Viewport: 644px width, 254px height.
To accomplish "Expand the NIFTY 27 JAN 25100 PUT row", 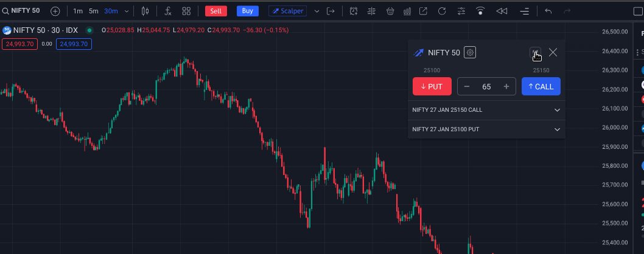I will pyautogui.click(x=557, y=129).
